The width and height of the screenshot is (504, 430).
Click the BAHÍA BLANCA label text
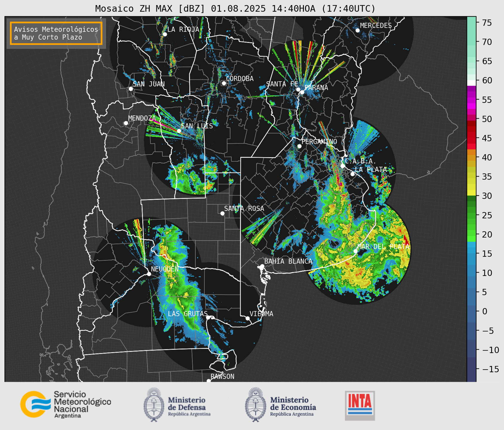pyautogui.click(x=288, y=261)
